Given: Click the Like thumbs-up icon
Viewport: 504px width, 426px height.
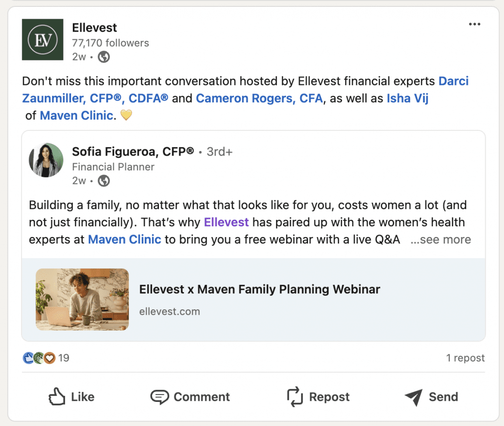Looking at the screenshot, I should [58, 396].
